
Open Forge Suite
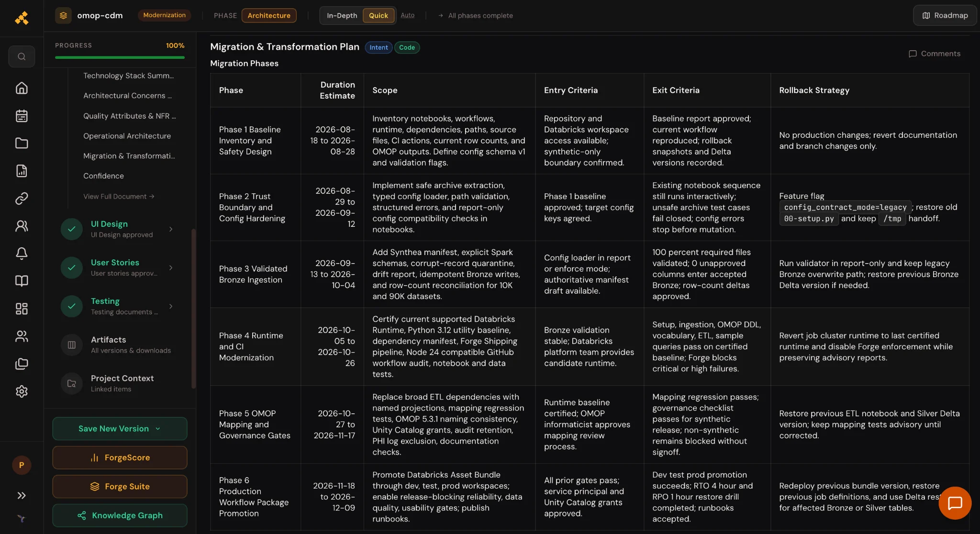(x=120, y=487)
